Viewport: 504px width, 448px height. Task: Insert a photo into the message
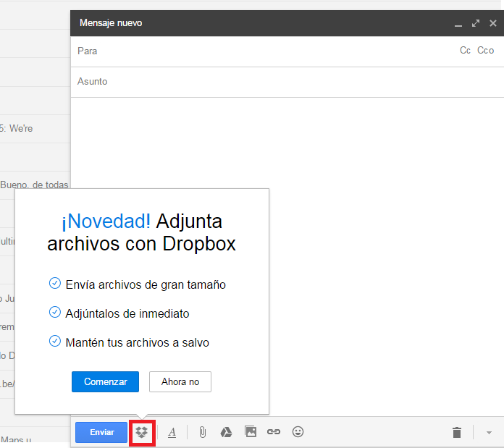point(251,432)
